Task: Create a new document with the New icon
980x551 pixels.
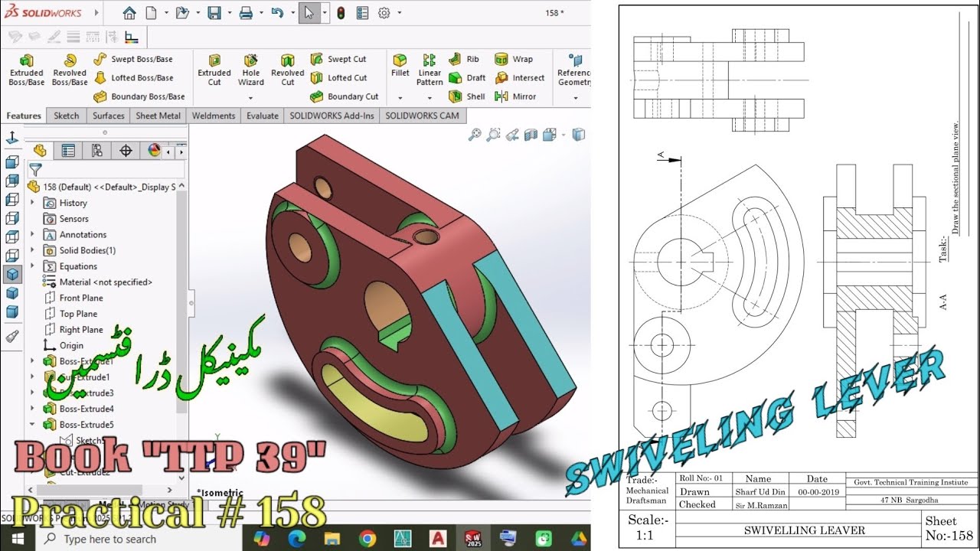Action: [x=152, y=13]
